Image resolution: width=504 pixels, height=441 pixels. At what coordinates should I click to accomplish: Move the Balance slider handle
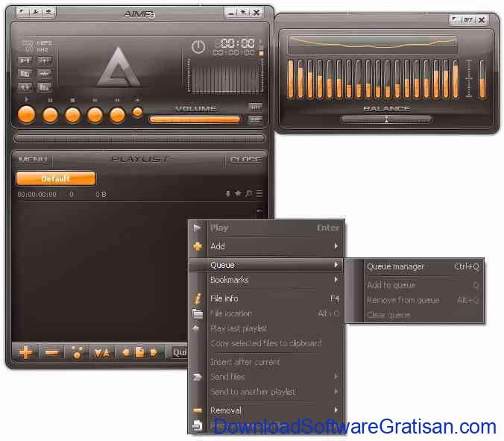[x=386, y=120]
